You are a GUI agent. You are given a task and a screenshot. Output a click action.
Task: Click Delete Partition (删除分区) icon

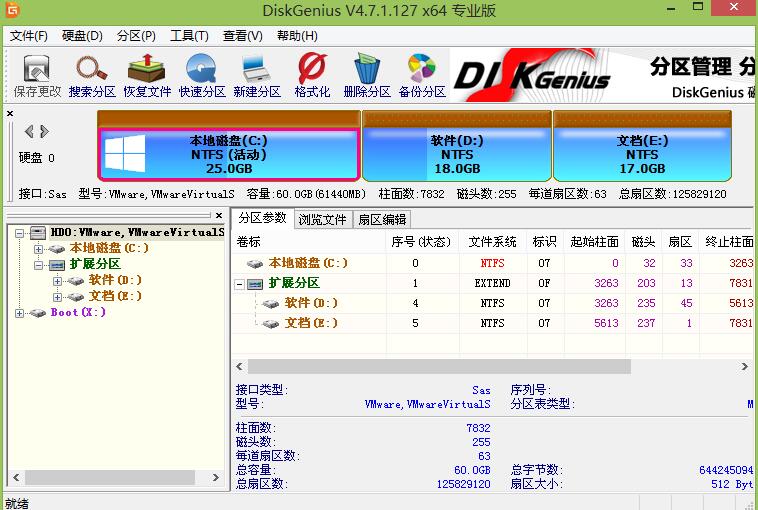click(367, 75)
